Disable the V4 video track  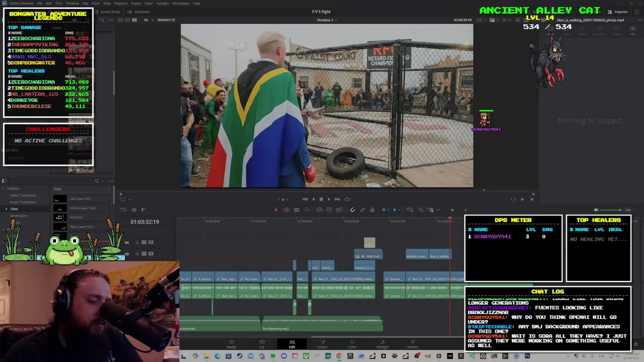(x=150, y=242)
